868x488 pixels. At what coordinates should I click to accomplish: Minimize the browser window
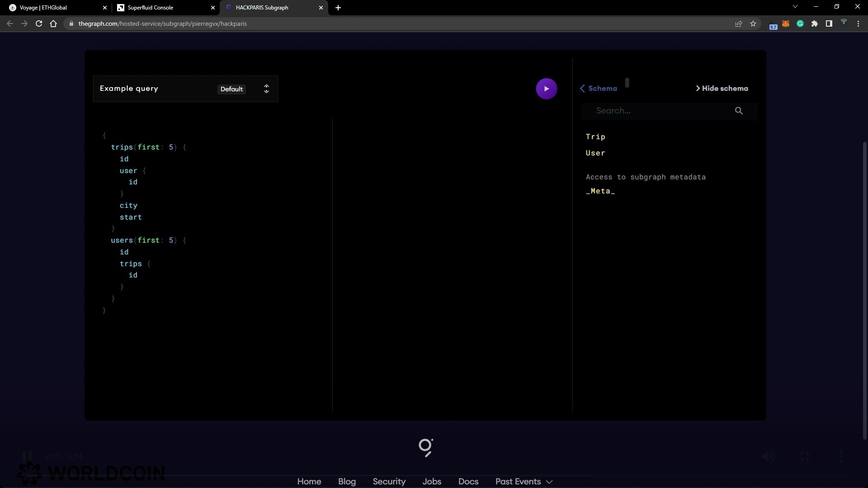816,7
